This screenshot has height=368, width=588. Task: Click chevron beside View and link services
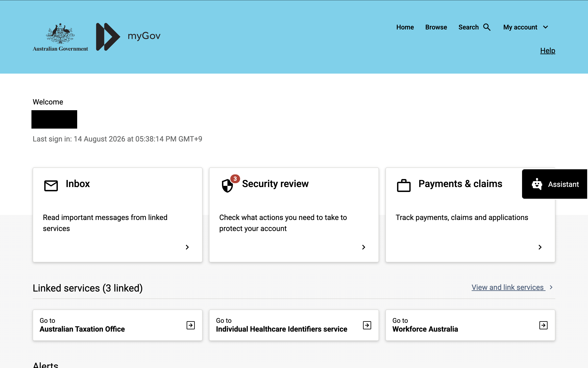pos(551,287)
